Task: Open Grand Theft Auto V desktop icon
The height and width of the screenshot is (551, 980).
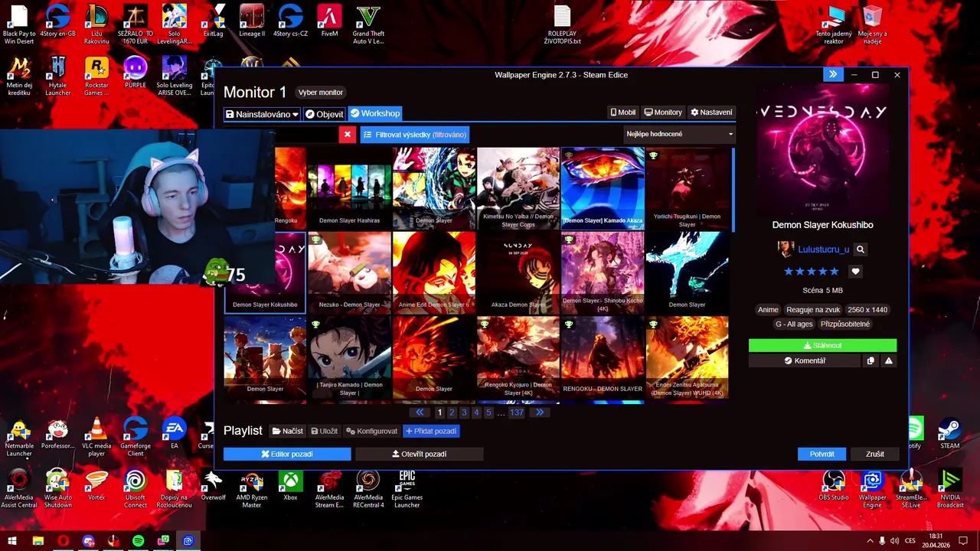Action: (368, 25)
